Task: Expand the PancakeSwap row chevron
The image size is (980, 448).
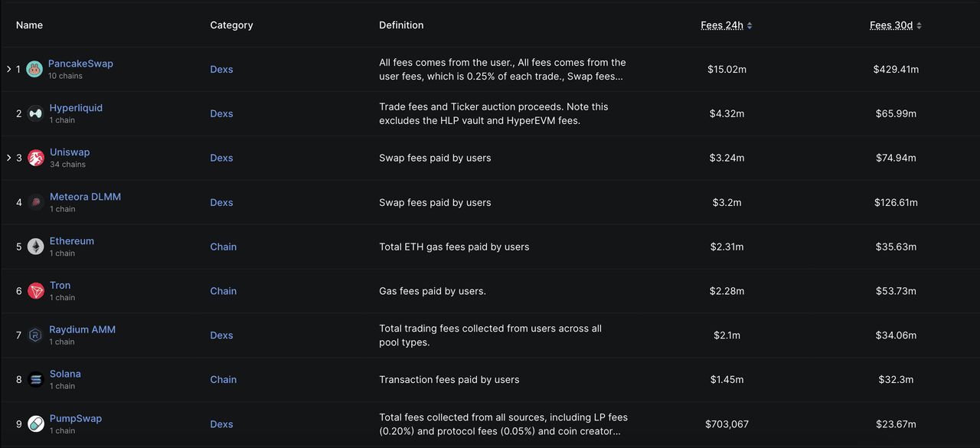Action: coord(8,69)
